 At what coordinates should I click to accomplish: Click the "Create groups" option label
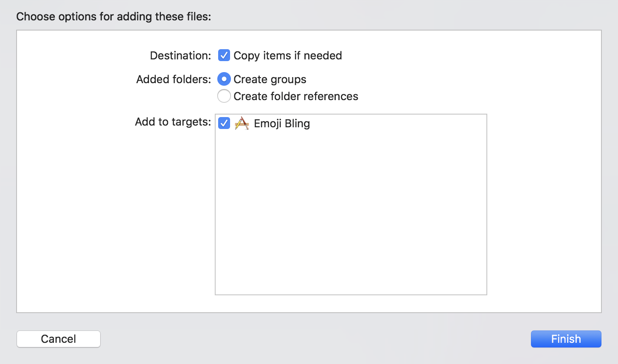pyautogui.click(x=270, y=79)
